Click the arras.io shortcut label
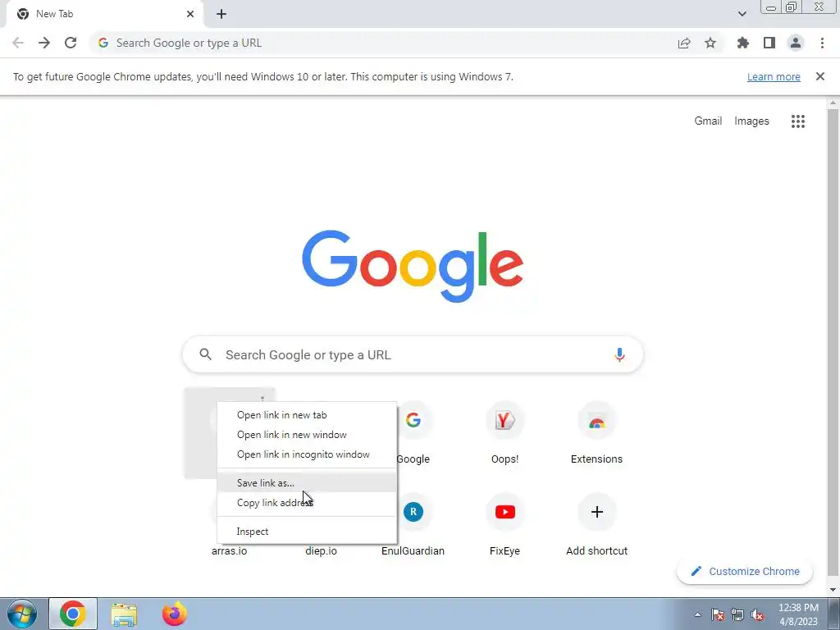This screenshot has width=840, height=630. (x=230, y=550)
